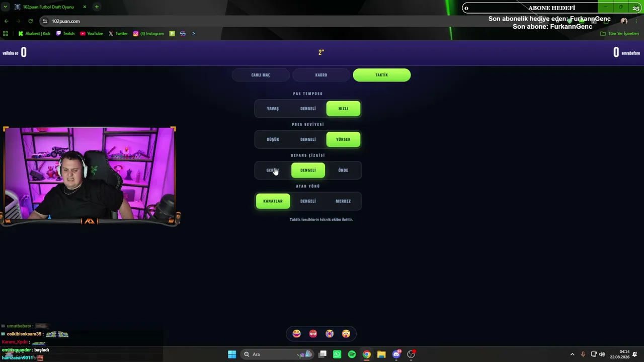Open the green P bookmark icon

tap(172, 34)
